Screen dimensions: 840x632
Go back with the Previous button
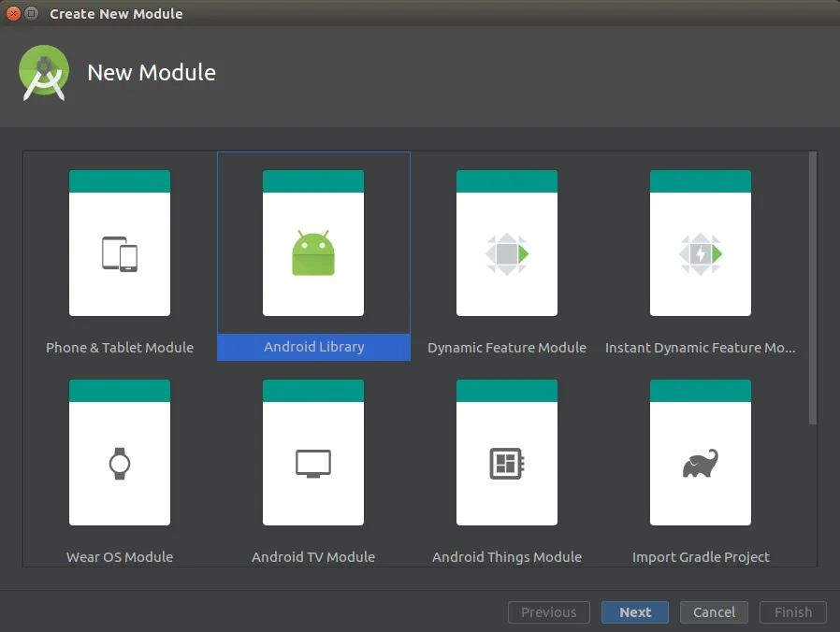pyautogui.click(x=548, y=612)
